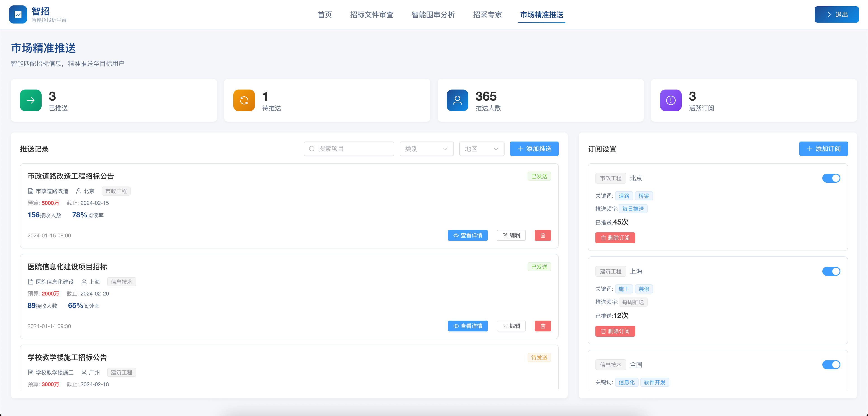868x416 pixels.
Task: Click the 道路 keyword tag
Action: (x=624, y=196)
